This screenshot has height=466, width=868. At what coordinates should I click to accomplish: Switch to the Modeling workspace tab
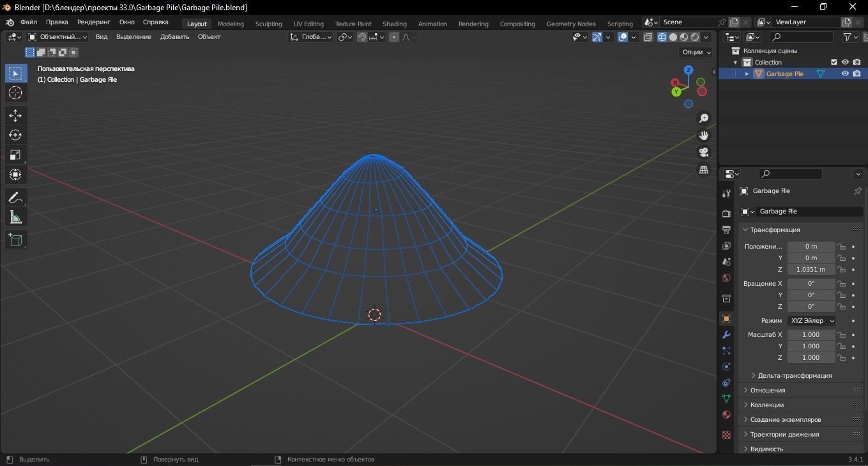(x=231, y=24)
